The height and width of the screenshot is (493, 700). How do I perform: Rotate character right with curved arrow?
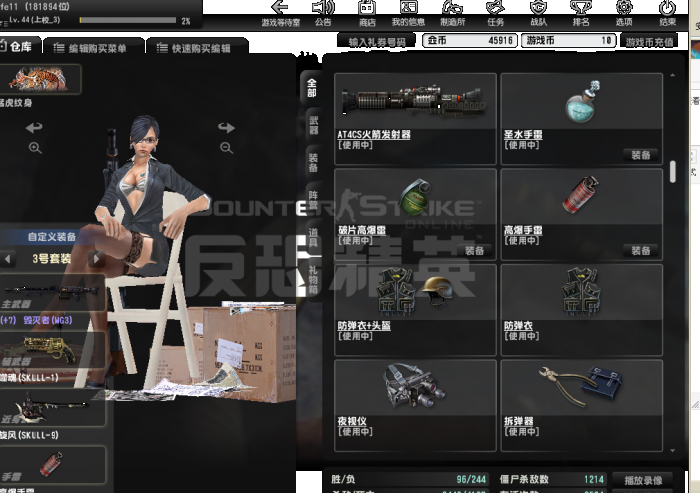click(x=226, y=128)
